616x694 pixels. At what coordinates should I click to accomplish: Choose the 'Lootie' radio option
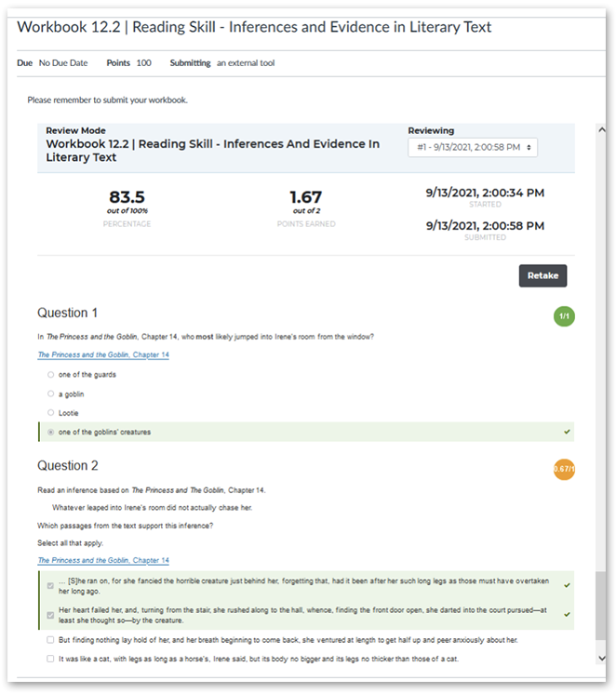[x=50, y=413]
